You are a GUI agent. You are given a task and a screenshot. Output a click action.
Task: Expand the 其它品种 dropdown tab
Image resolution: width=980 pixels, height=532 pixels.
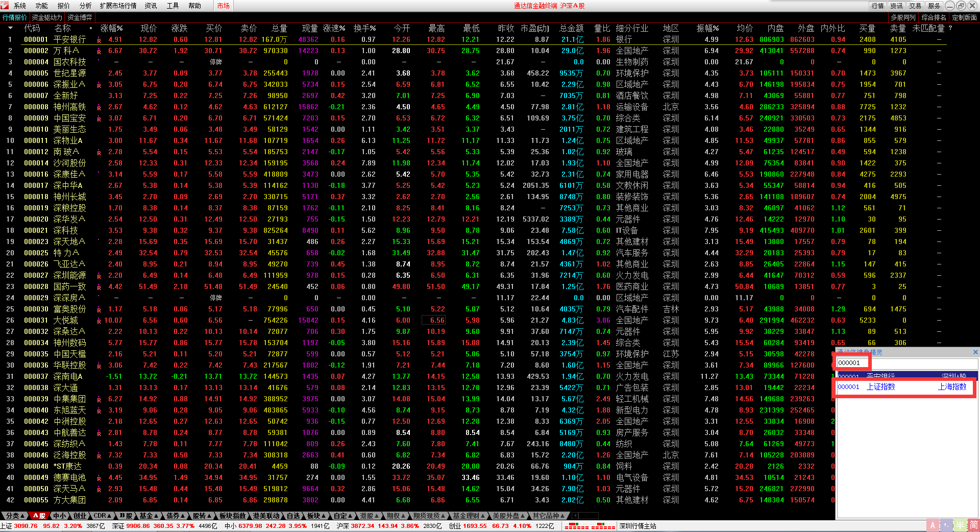(548, 516)
